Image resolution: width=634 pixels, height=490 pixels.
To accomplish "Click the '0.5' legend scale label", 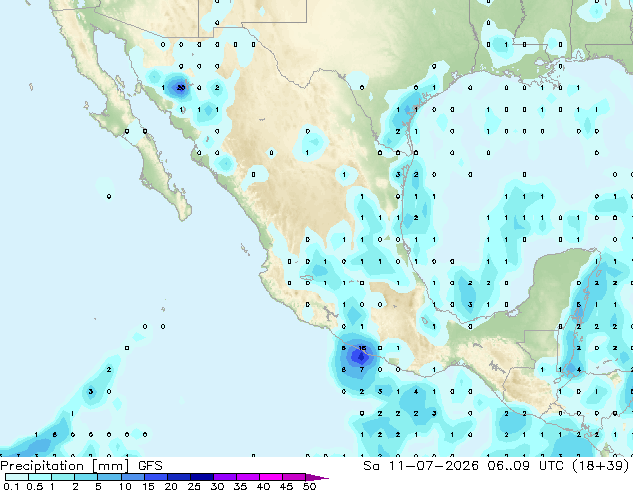I will pyautogui.click(x=35, y=486).
